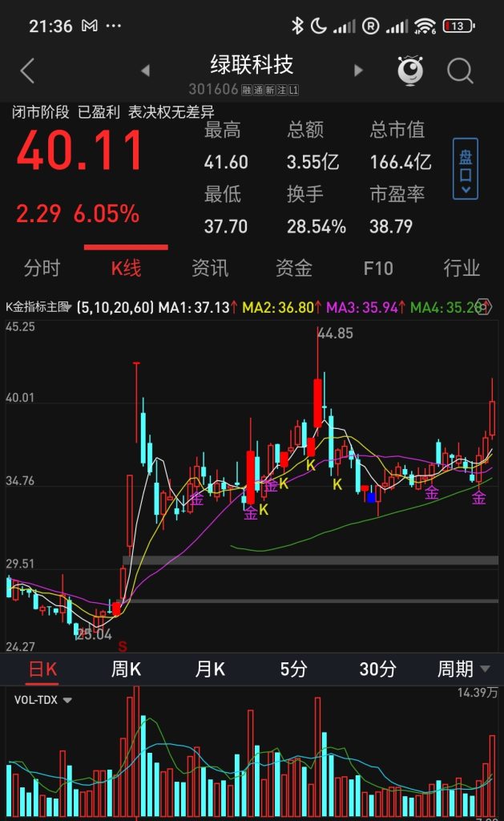
Task: Tap the MA2: 36.80 readout
Action: pyautogui.click(x=281, y=307)
